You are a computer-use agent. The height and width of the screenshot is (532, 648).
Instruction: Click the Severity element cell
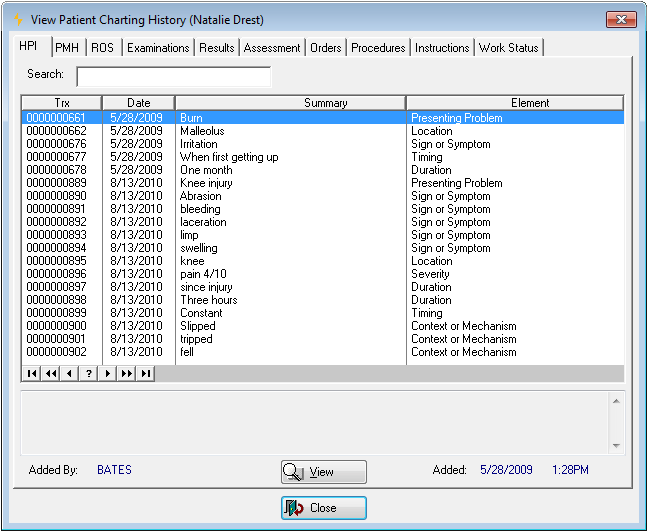click(430, 274)
